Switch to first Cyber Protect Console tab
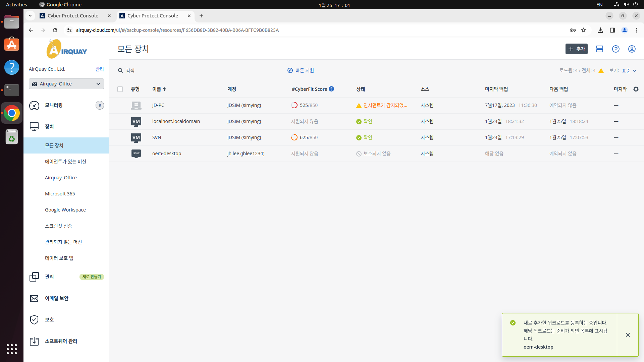This screenshot has height=362, width=644. (x=73, y=16)
